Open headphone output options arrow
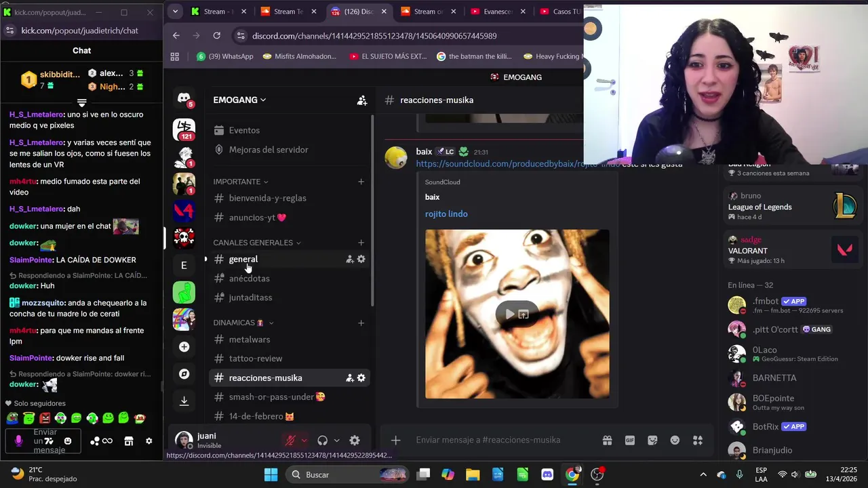Viewport: 868px width, 488px height. click(x=336, y=441)
